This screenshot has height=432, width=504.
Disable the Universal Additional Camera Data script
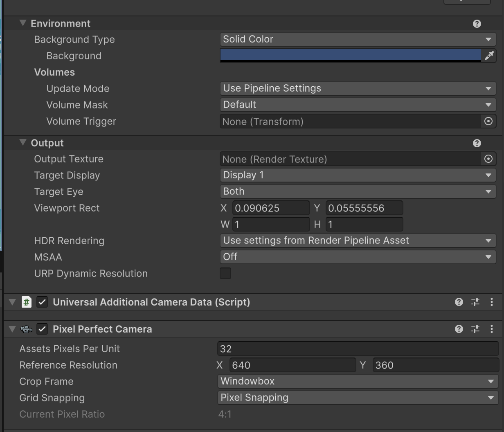42,302
